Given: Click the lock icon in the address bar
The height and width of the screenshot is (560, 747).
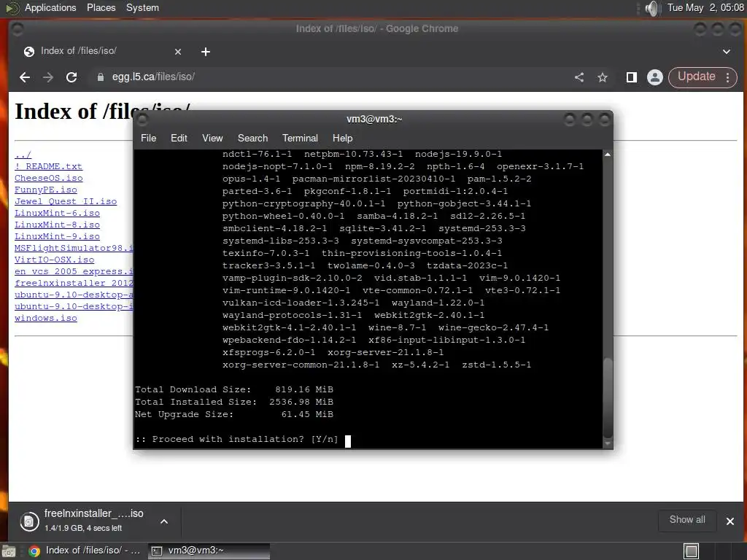Looking at the screenshot, I should coord(100,77).
